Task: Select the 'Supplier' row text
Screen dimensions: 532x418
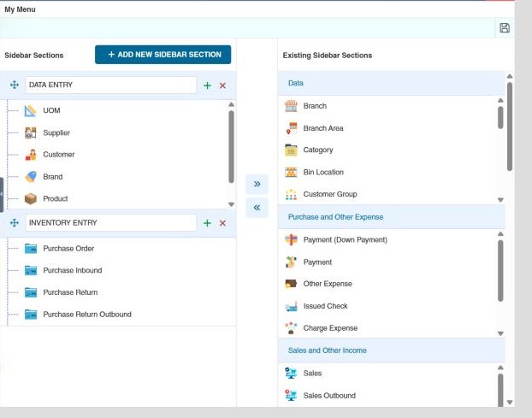Action: click(56, 132)
